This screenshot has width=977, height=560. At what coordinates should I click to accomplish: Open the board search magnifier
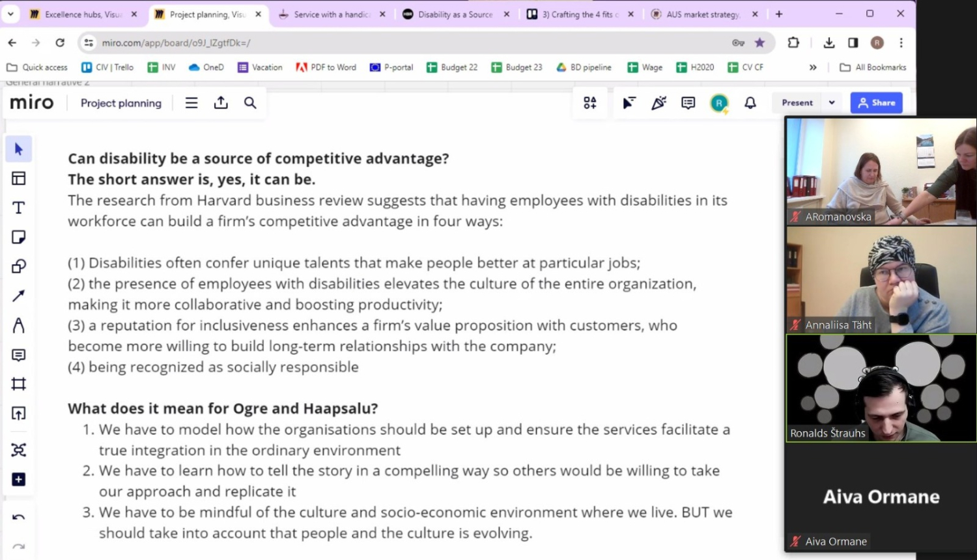250,103
